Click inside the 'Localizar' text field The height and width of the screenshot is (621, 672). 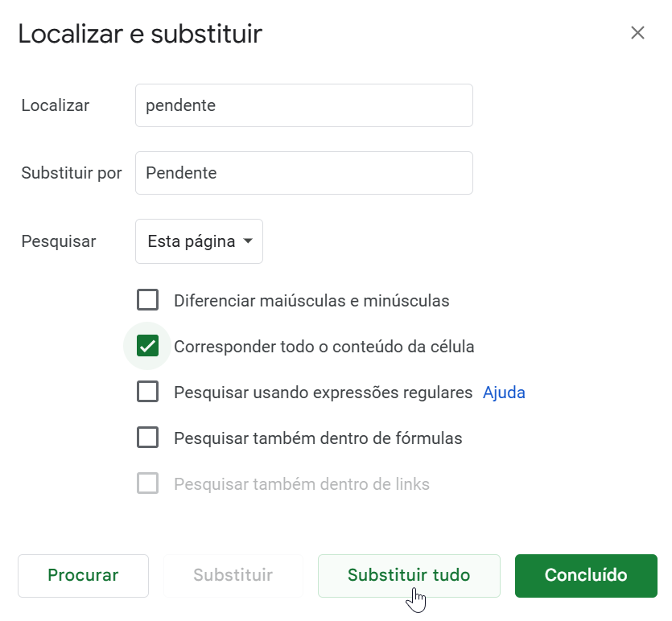point(303,105)
